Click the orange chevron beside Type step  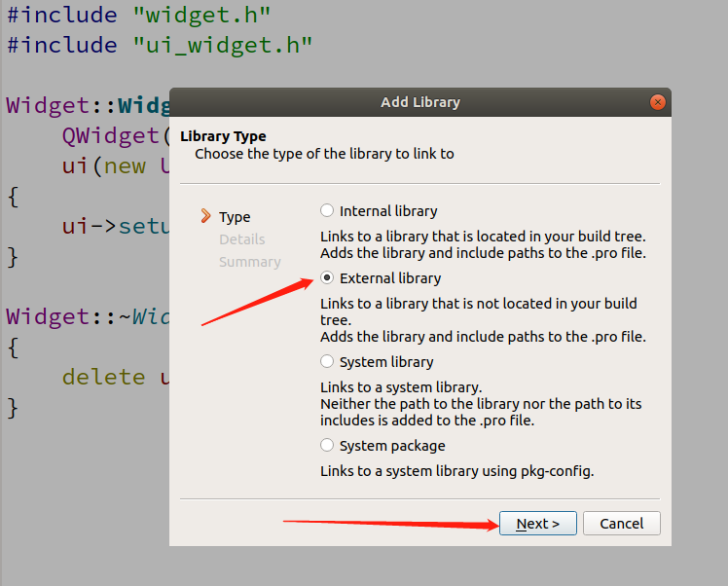coord(205,216)
